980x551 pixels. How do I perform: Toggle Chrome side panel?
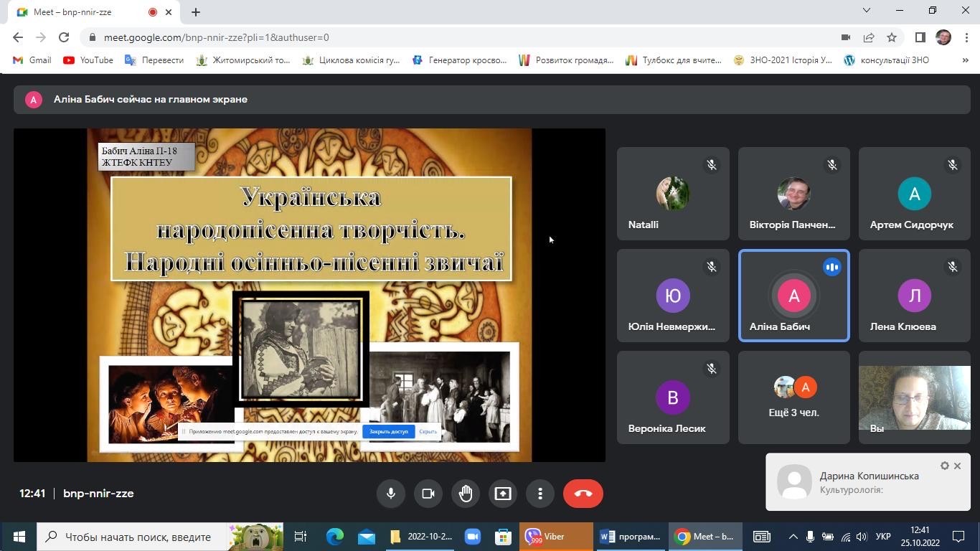[920, 37]
